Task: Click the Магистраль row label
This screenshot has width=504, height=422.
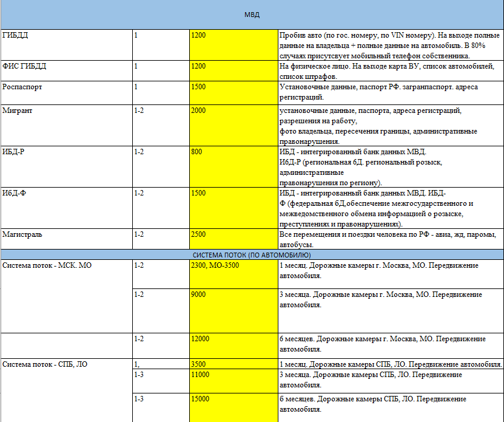Action: (x=67, y=239)
